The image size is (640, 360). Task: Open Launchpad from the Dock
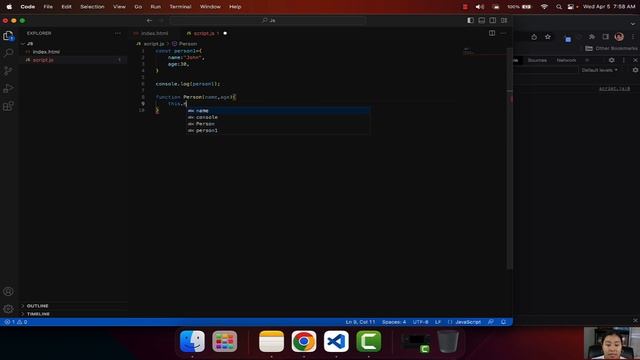pyautogui.click(x=224, y=341)
